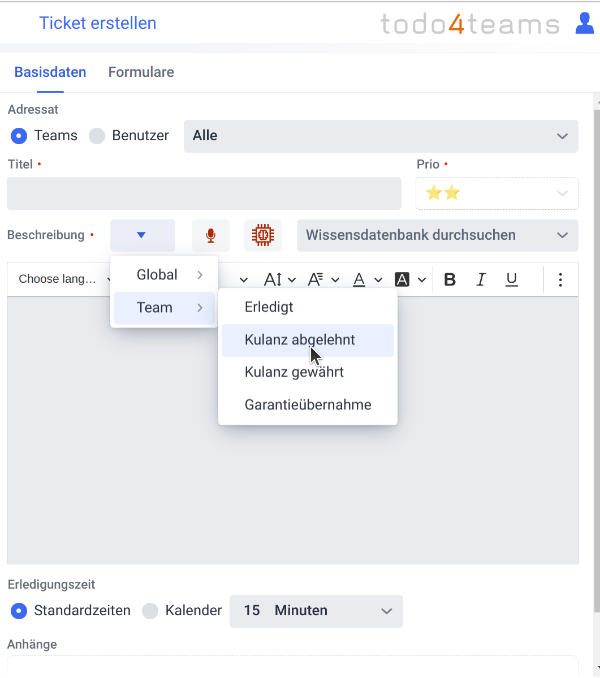Select the Teams radio button
The width and height of the screenshot is (600, 678).
click(x=19, y=136)
